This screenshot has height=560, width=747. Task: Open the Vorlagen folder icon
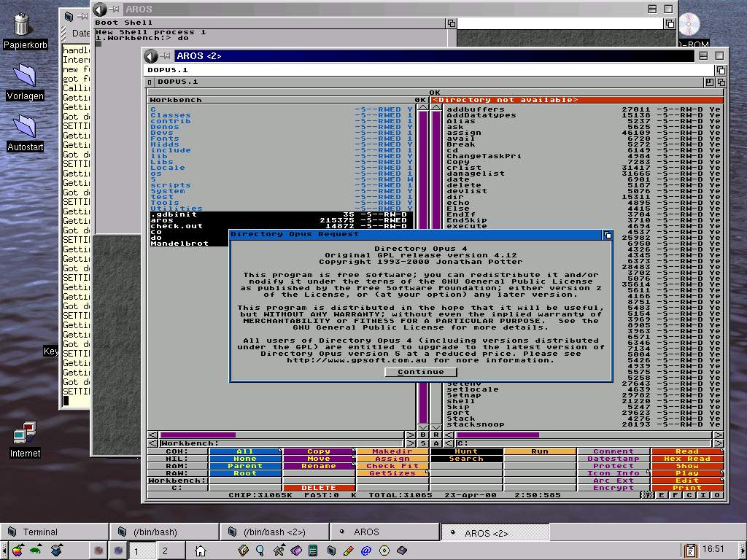coord(25,75)
